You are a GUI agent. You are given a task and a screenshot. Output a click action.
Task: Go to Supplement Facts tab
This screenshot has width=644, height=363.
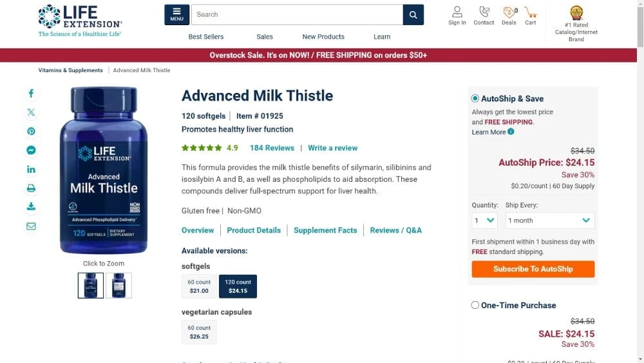click(325, 230)
